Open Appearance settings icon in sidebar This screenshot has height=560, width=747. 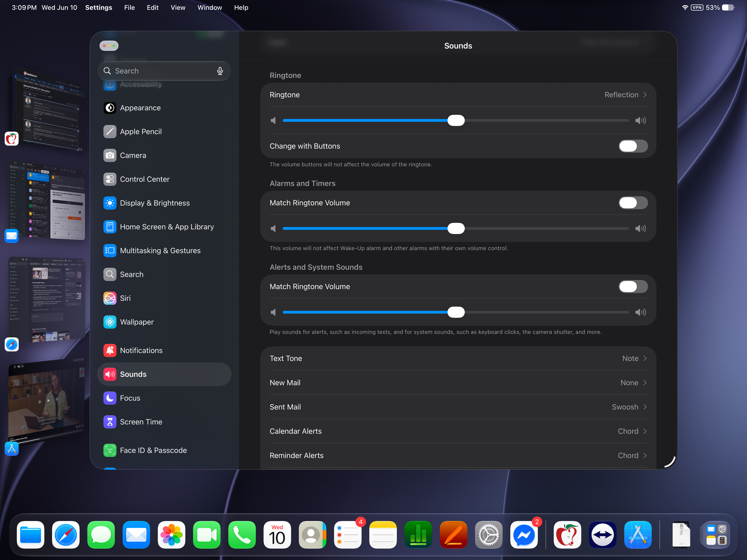[x=110, y=108]
